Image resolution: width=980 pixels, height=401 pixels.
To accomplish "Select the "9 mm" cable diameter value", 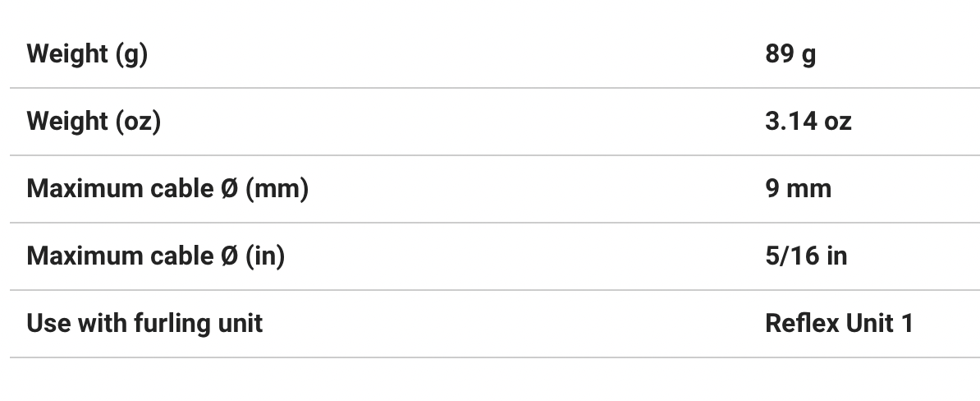I will [798, 189].
